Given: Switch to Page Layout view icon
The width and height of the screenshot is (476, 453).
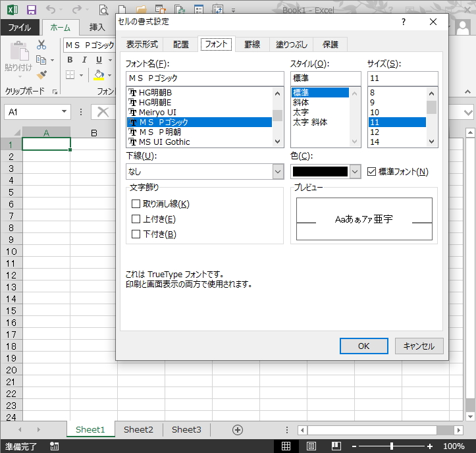Looking at the screenshot, I should click(311, 446).
